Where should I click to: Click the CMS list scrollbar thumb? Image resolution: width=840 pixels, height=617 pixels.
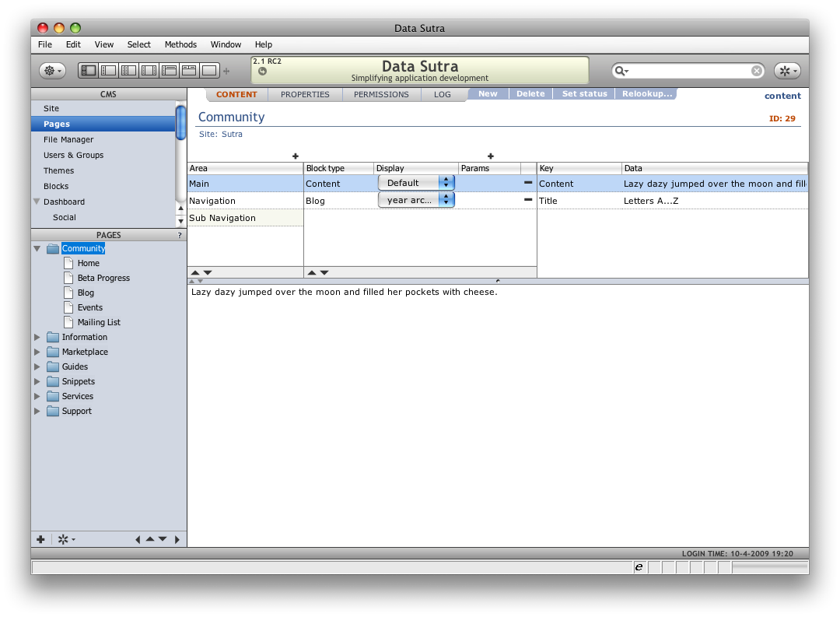(x=180, y=123)
